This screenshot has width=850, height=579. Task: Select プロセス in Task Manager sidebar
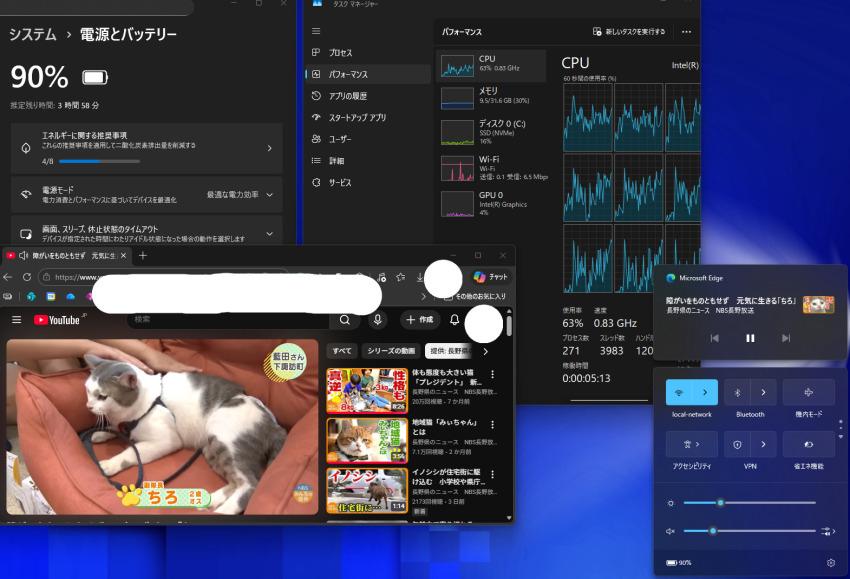pyautogui.click(x=341, y=52)
